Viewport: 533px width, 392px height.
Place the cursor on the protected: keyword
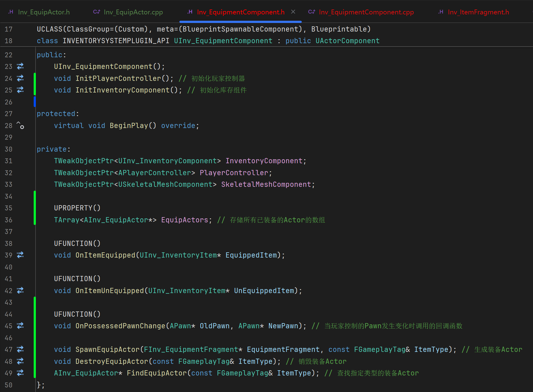click(58, 114)
